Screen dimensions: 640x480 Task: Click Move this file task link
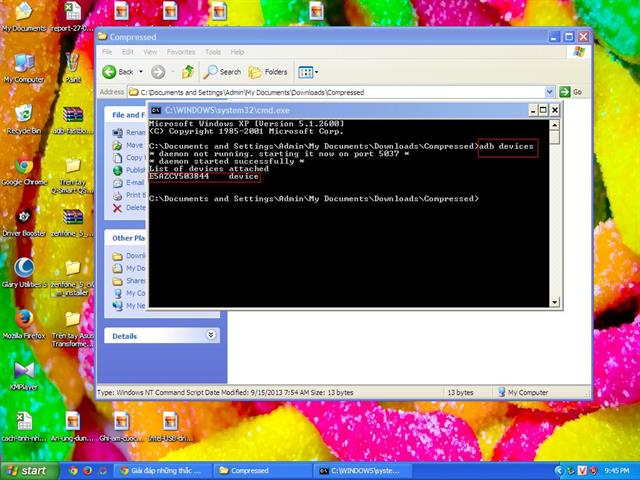click(129, 145)
